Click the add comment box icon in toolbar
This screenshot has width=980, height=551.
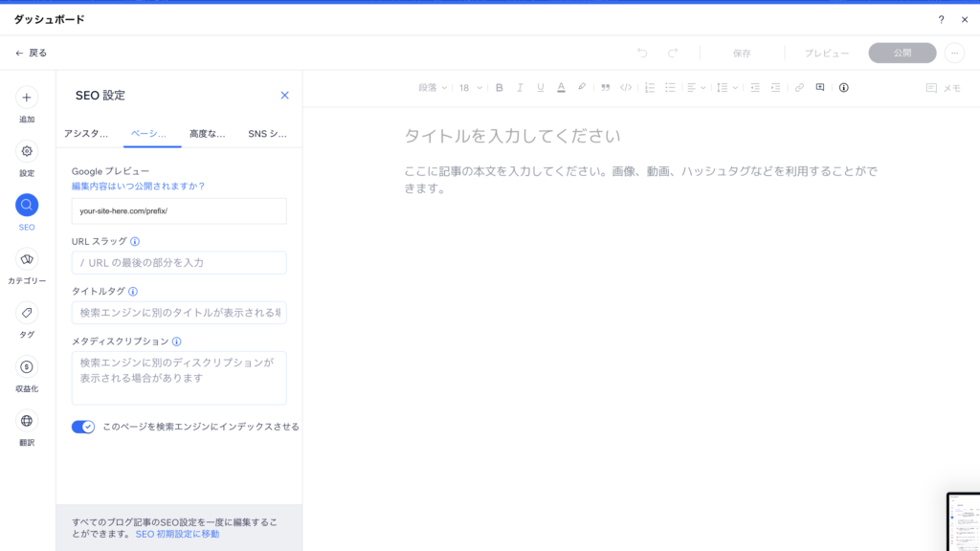(820, 87)
